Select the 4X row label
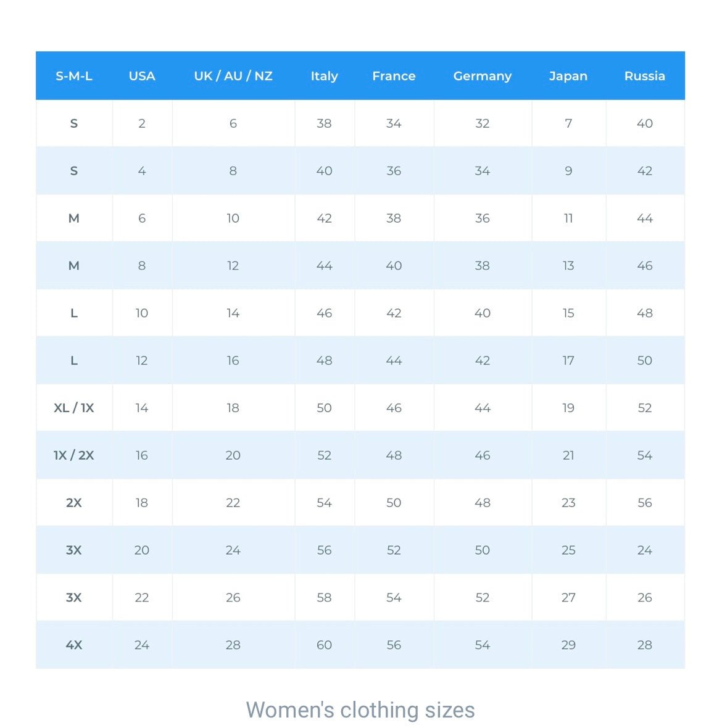 [x=74, y=645]
